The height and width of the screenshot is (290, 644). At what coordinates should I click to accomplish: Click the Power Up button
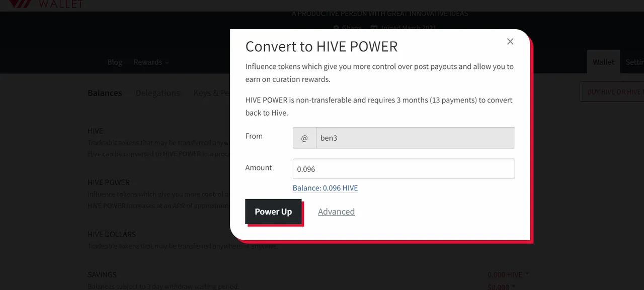coord(273,212)
